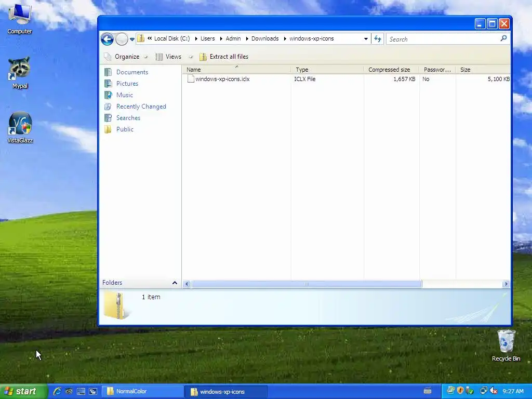The image size is (532, 399).
Task: Click the greyed Forward navigation button
Action: (122, 39)
